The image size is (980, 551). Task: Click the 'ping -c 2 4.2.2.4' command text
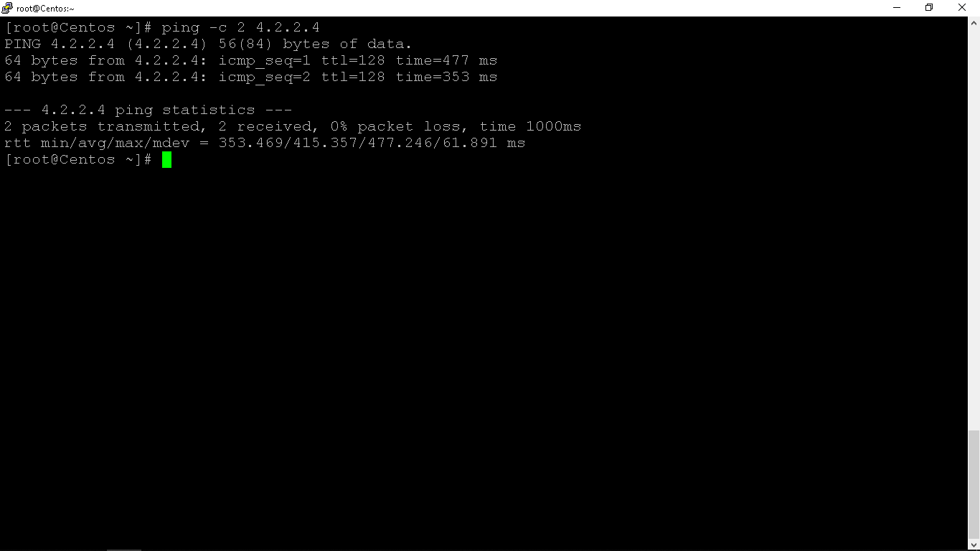(x=240, y=27)
